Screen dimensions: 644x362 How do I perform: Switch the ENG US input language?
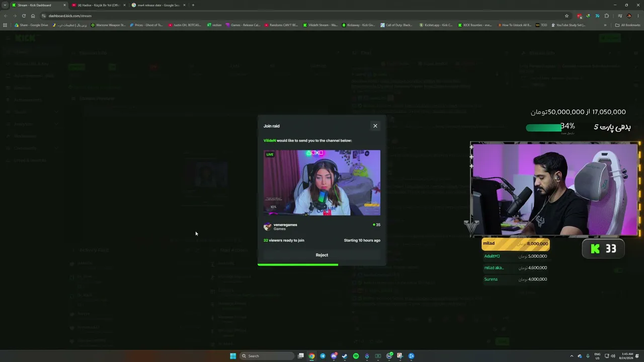(598, 356)
